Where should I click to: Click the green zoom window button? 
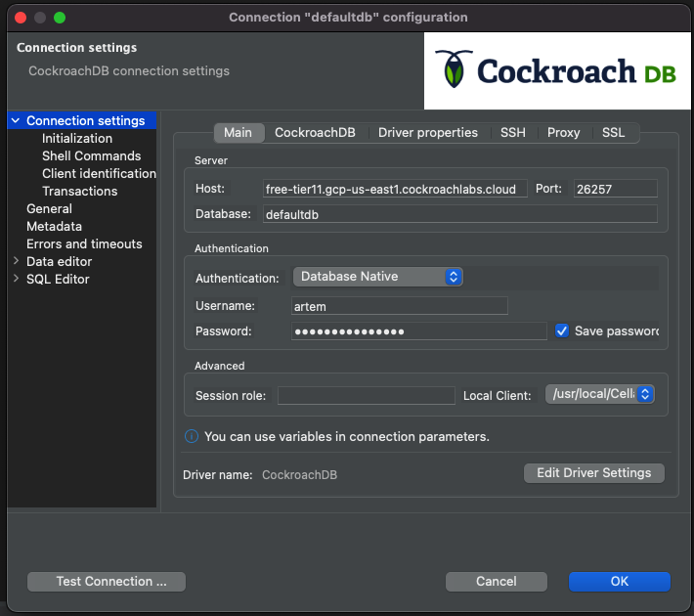[60, 18]
